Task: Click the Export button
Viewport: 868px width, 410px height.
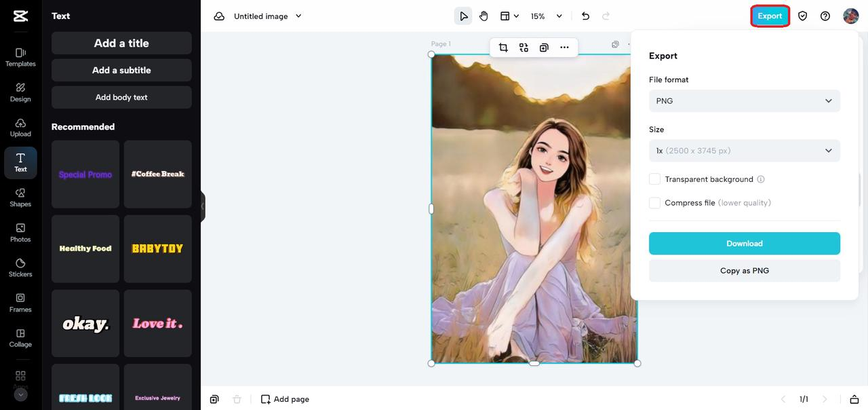Action: click(770, 16)
